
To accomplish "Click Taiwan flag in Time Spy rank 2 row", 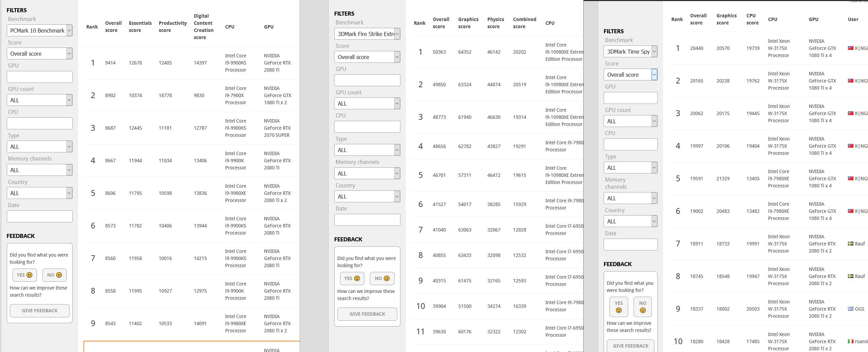I will (851, 81).
